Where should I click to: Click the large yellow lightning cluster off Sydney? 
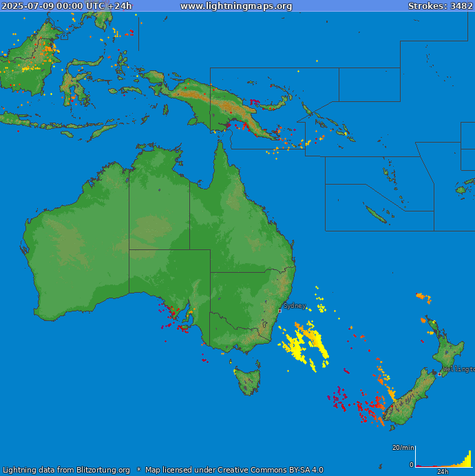[x=304, y=344]
